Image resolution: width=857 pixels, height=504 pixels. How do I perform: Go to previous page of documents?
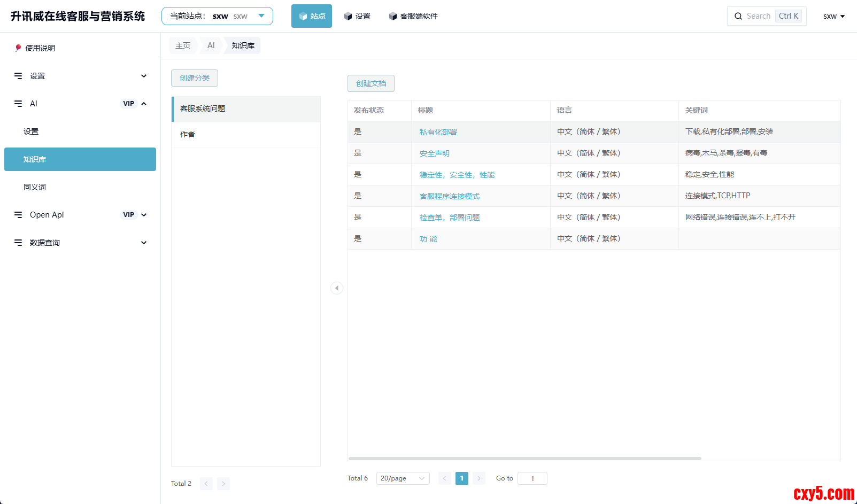pos(445,478)
